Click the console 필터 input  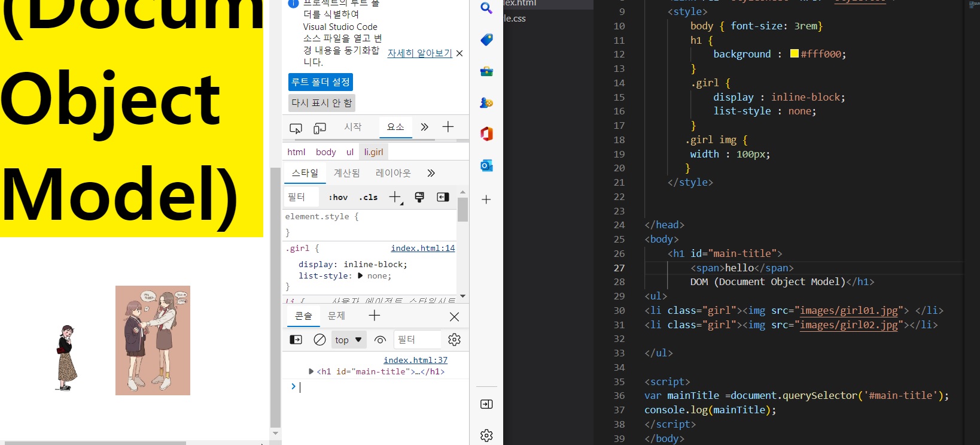417,340
